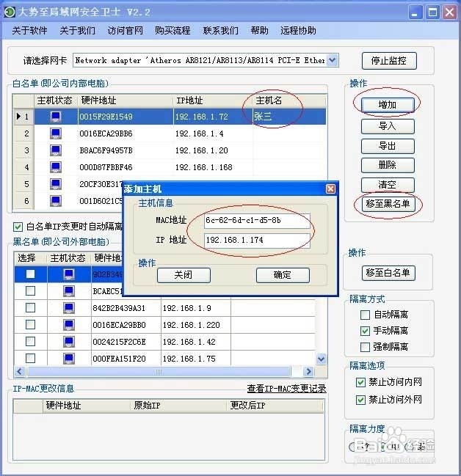The width and height of the screenshot is (461, 476).
Task: Select whitelist cell 192.168.1.168
Action: pyautogui.click(x=213, y=167)
